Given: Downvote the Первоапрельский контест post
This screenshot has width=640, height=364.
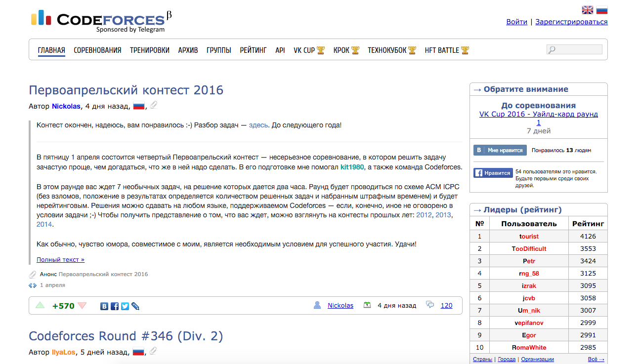Looking at the screenshot, I should pos(82,305).
